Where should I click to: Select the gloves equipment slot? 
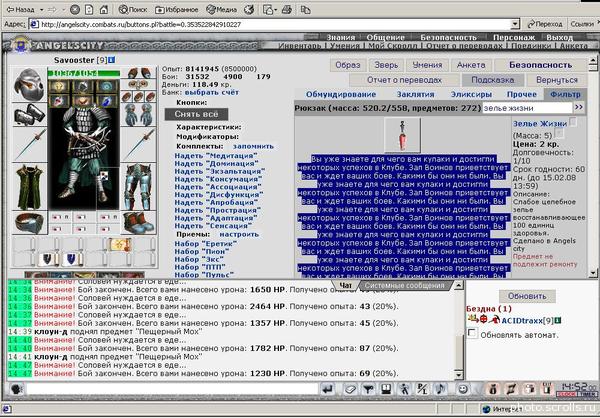coord(139,114)
